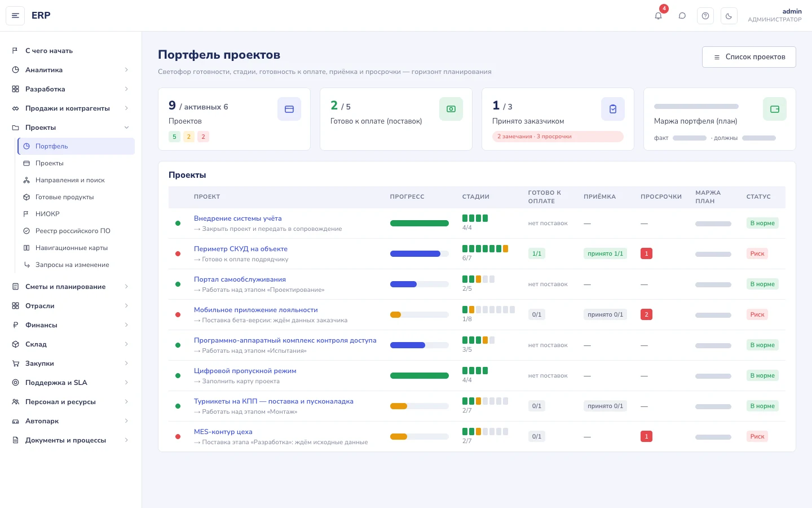
Task: Open notifications bell with badge 4
Action: point(658,16)
